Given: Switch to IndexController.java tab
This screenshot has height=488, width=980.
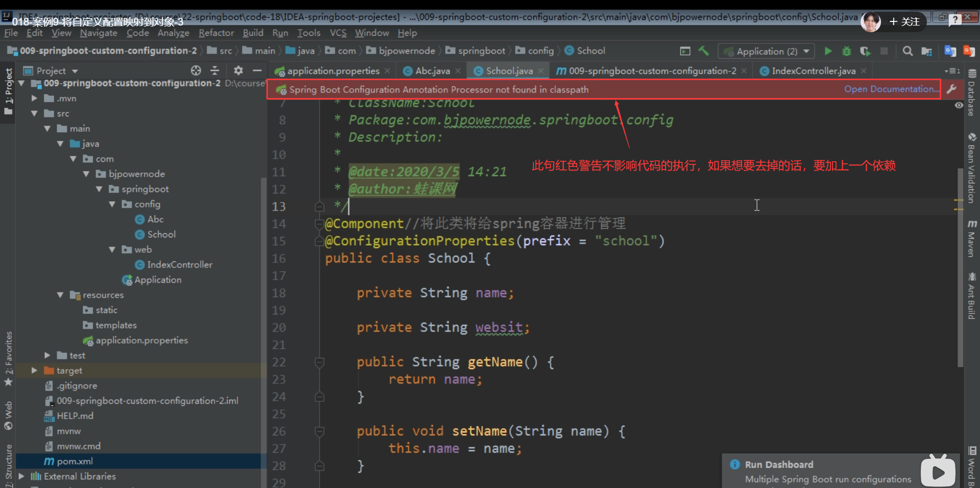Looking at the screenshot, I should [x=814, y=71].
